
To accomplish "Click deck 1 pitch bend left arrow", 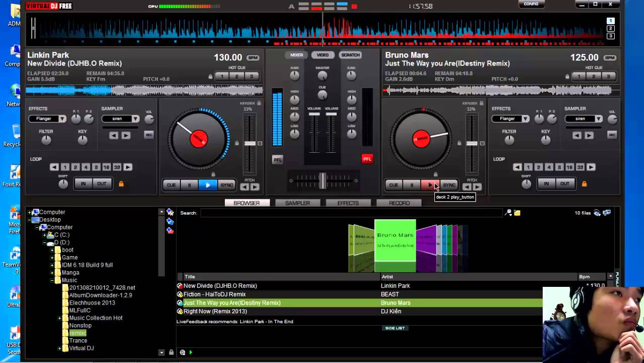I will click(244, 187).
